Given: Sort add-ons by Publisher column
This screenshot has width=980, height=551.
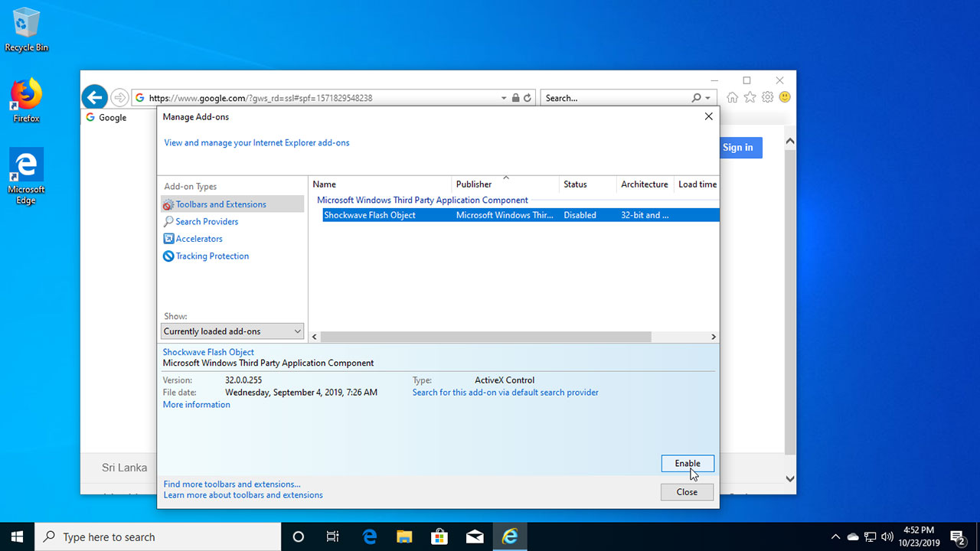Looking at the screenshot, I should pos(505,184).
